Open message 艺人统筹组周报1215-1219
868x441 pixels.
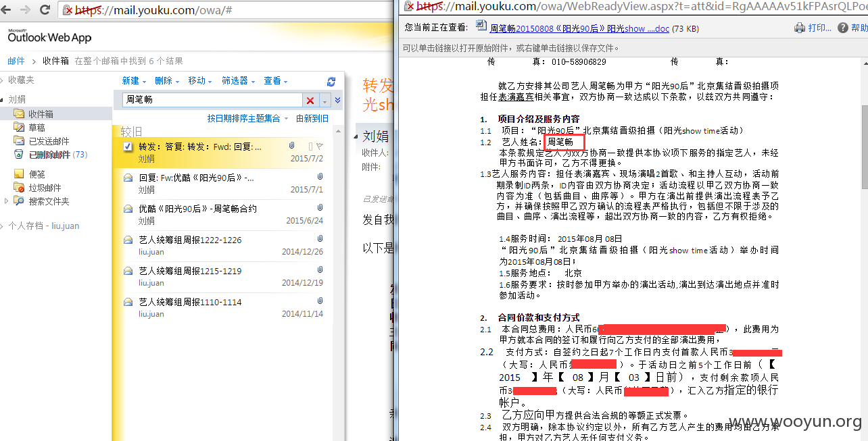click(224, 277)
